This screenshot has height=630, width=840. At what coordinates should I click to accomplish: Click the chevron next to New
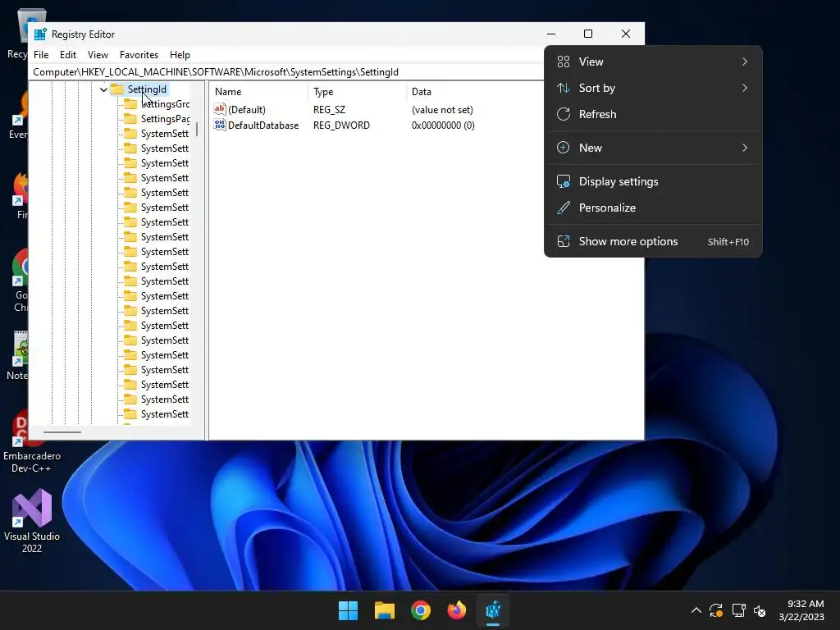[745, 148]
